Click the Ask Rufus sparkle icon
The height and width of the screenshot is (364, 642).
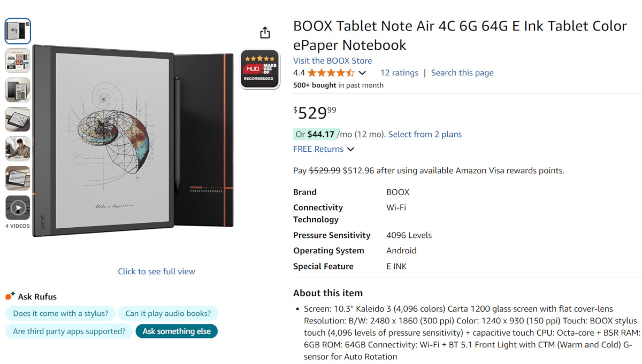pyautogui.click(x=10, y=296)
